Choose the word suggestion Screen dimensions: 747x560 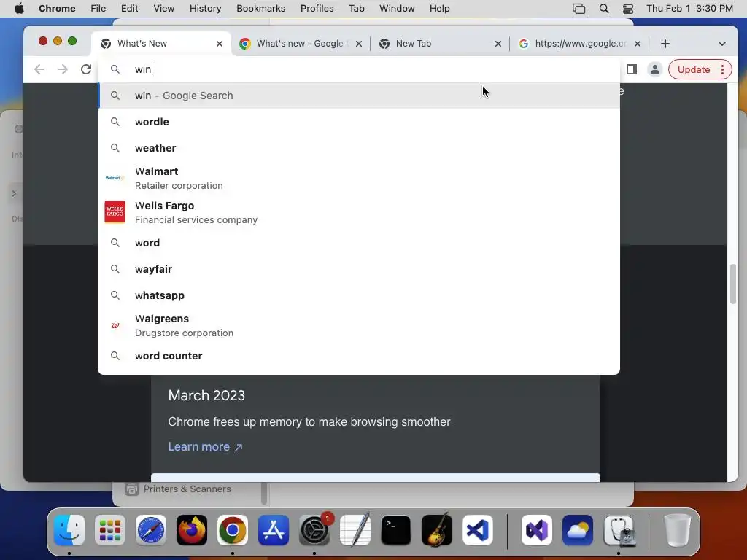tap(359, 243)
